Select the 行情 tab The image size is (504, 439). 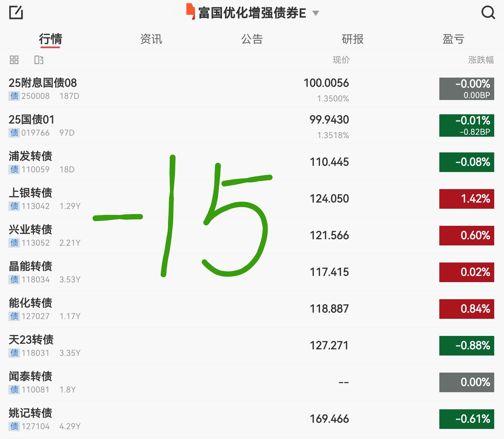click(50, 39)
